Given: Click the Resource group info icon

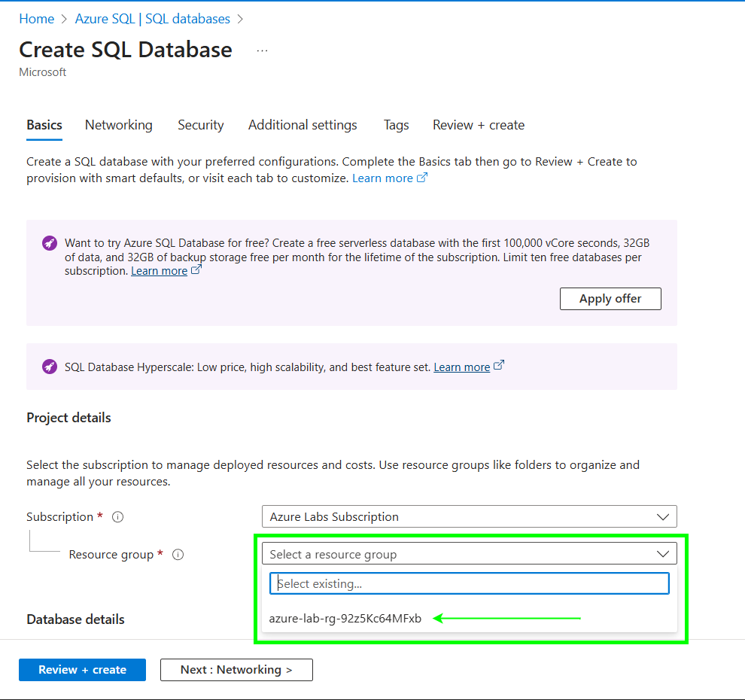Looking at the screenshot, I should [178, 555].
